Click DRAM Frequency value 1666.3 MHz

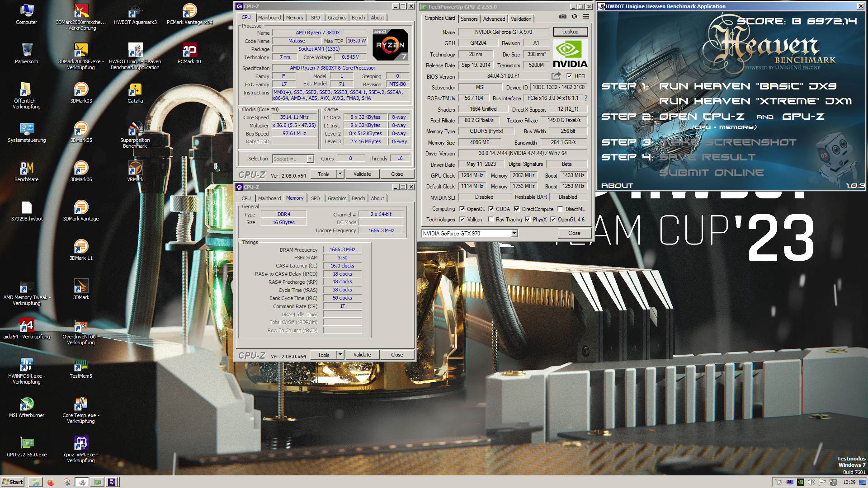pos(342,249)
